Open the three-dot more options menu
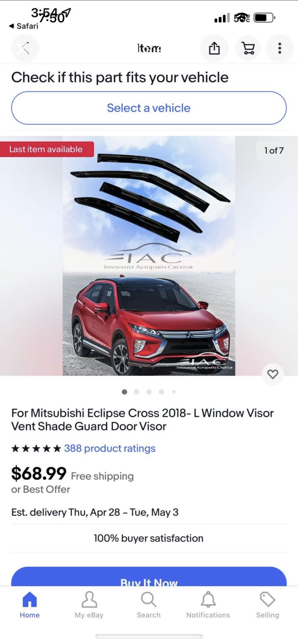The width and height of the screenshot is (298, 644). click(x=280, y=48)
